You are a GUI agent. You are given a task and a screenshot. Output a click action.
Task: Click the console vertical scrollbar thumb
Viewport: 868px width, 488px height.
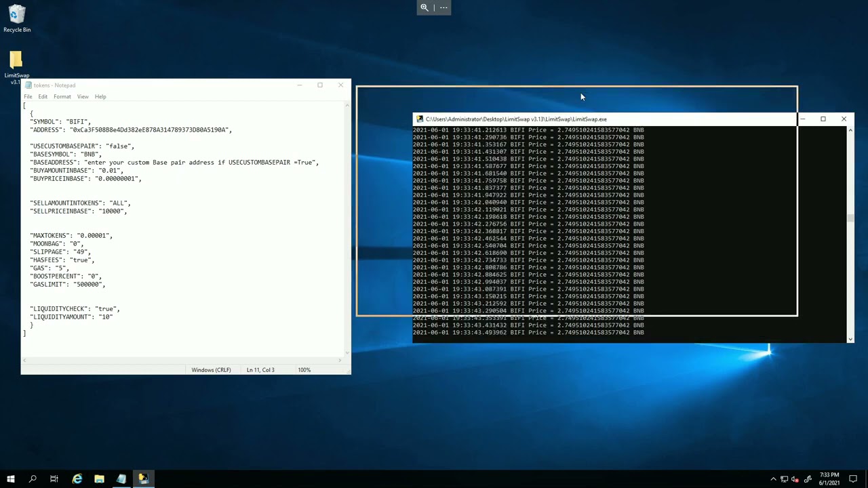[x=850, y=218]
